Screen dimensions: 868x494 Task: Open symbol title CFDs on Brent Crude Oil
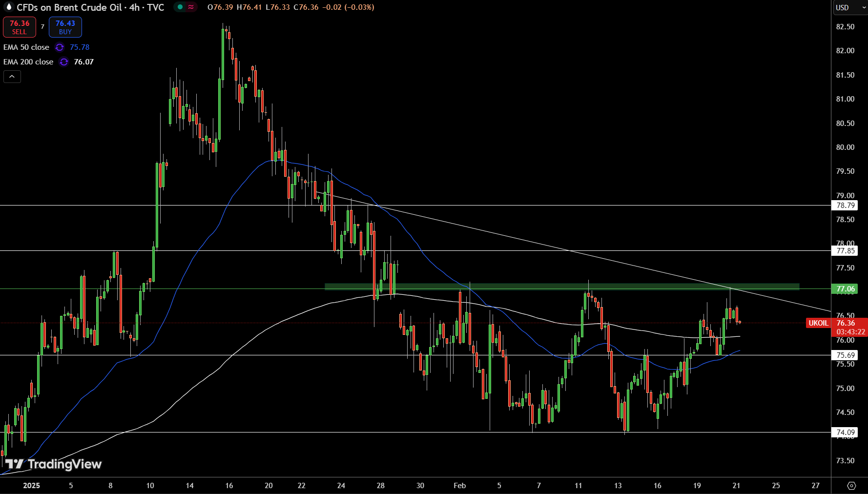point(90,7)
